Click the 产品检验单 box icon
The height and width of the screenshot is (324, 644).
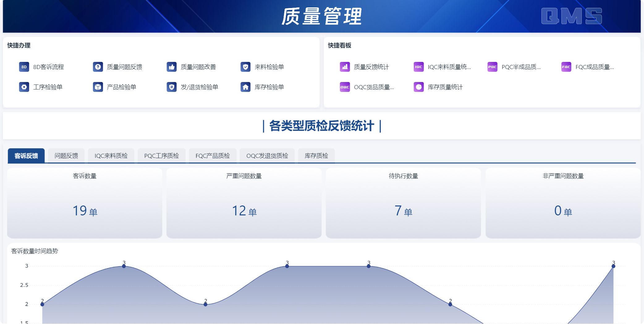[x=98, y=87]
